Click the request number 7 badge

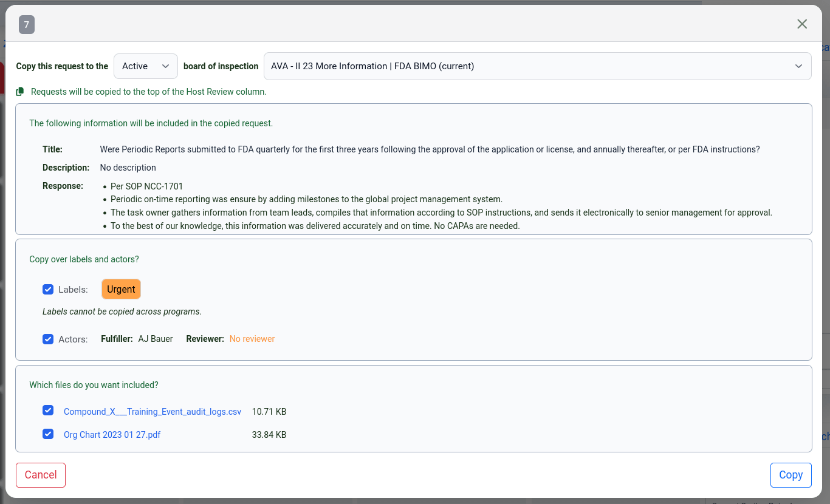point(26,25)
